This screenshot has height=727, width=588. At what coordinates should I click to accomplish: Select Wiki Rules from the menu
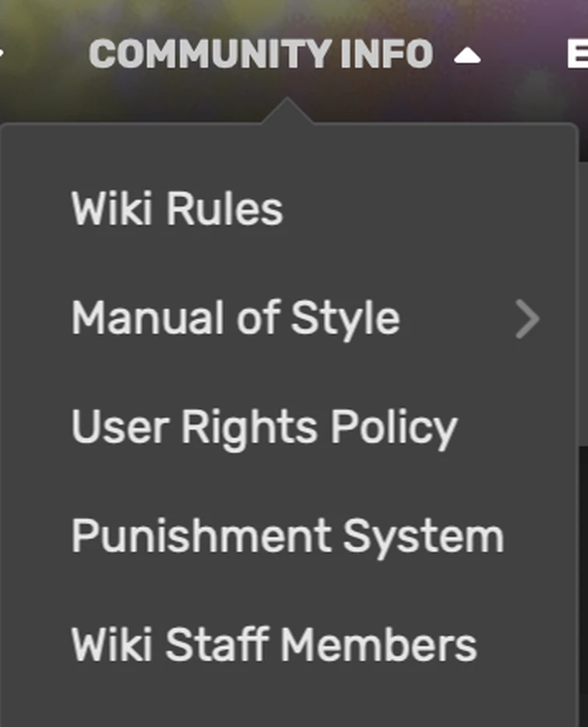coord(175,206)
